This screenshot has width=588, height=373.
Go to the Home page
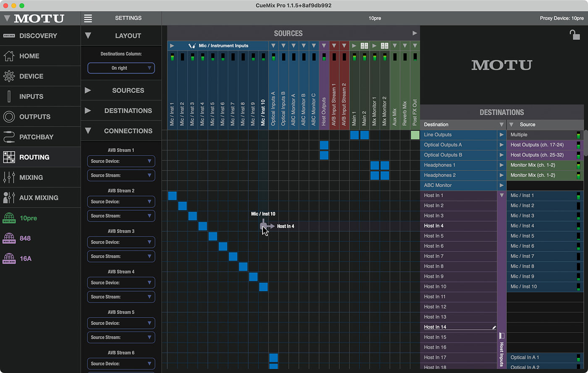[x=29, y=56]
